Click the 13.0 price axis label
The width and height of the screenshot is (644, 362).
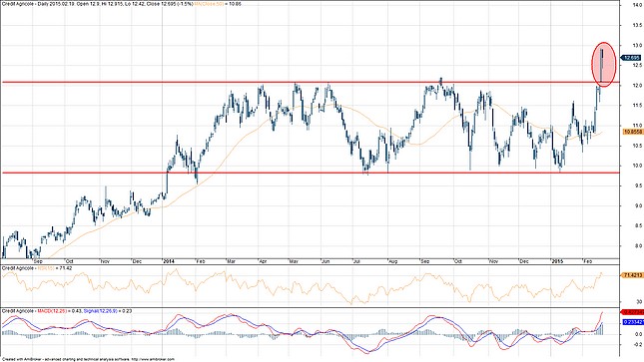tap(638, 45)
